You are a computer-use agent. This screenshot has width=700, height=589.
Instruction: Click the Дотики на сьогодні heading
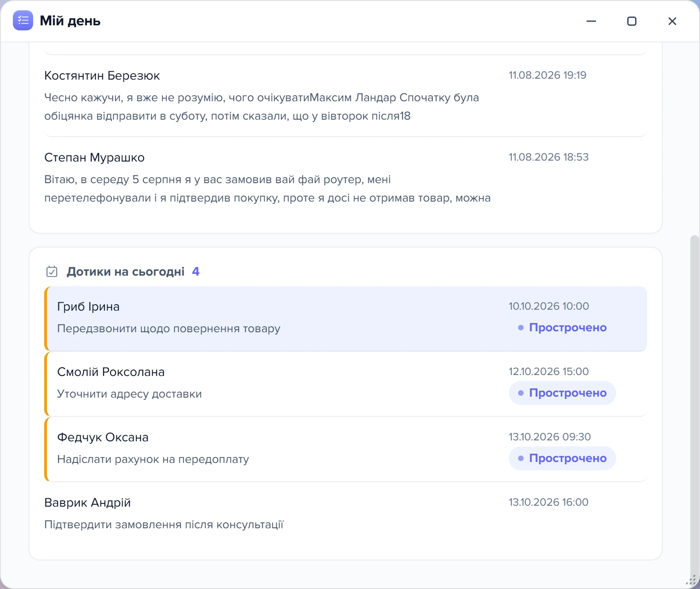click(125, 271)
